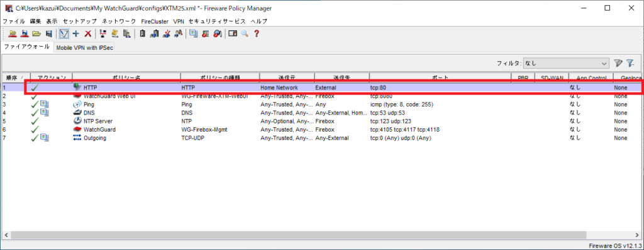
Task: Click the left filter funnel icon
Action: (618, 64)
